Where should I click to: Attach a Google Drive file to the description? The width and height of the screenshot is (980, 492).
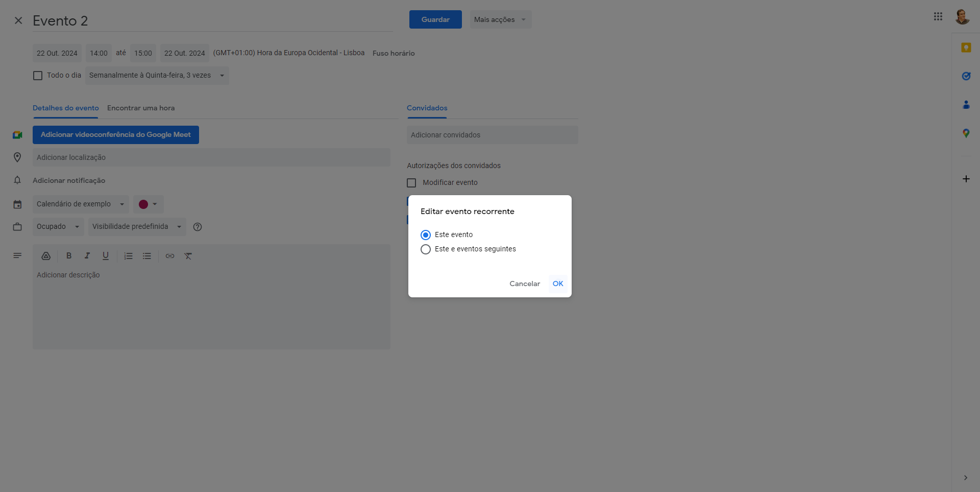[46, 256]
